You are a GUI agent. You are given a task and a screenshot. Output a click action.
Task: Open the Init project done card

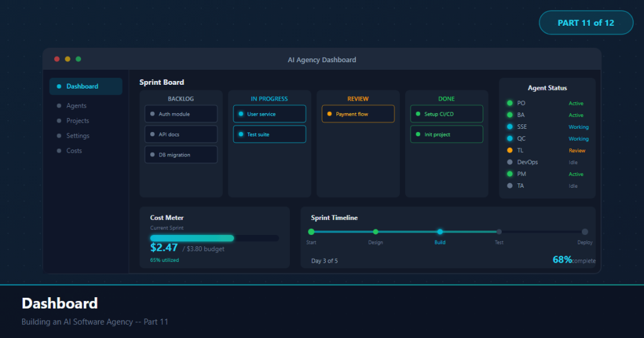447,134
